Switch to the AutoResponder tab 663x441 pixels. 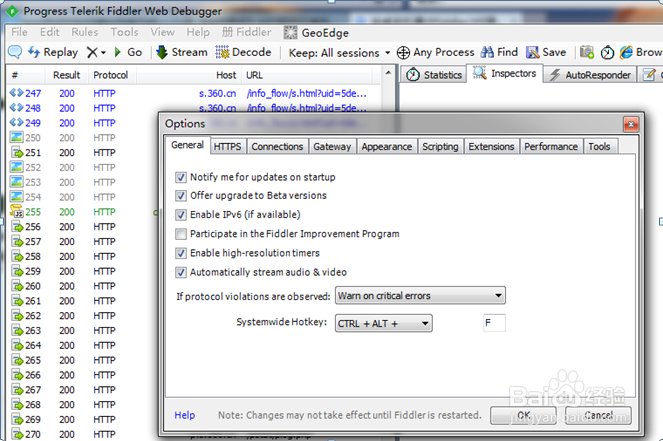coord(590,75)
